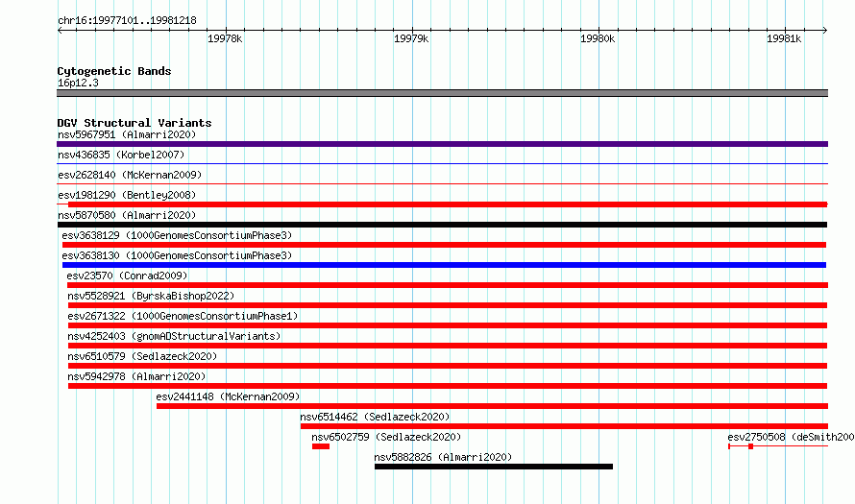Viewport: 855px width, 504px height.
Task: Click the Cytogenetic Bands track title
Action: [114, 71]
